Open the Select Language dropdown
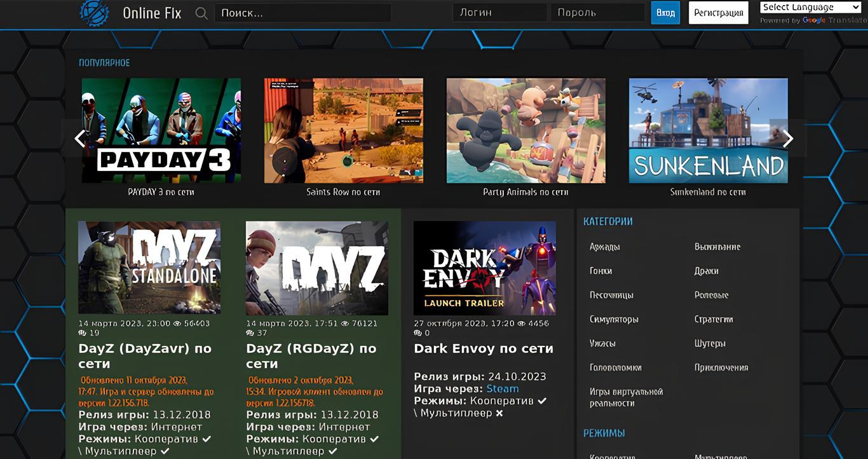Screen dimensions: 868x459 click(810, 8)
